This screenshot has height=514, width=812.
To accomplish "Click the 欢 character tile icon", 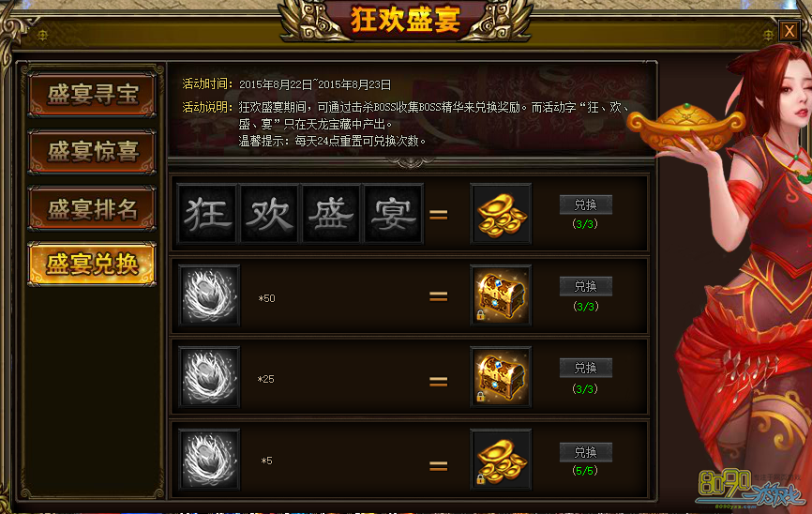I will [269, 214].
